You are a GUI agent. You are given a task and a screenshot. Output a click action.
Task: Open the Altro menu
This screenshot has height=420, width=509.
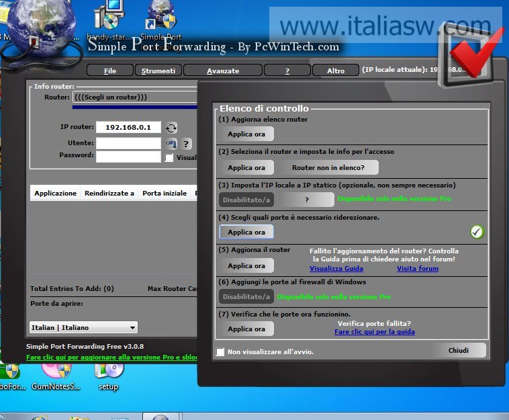(x=336, y=71)
